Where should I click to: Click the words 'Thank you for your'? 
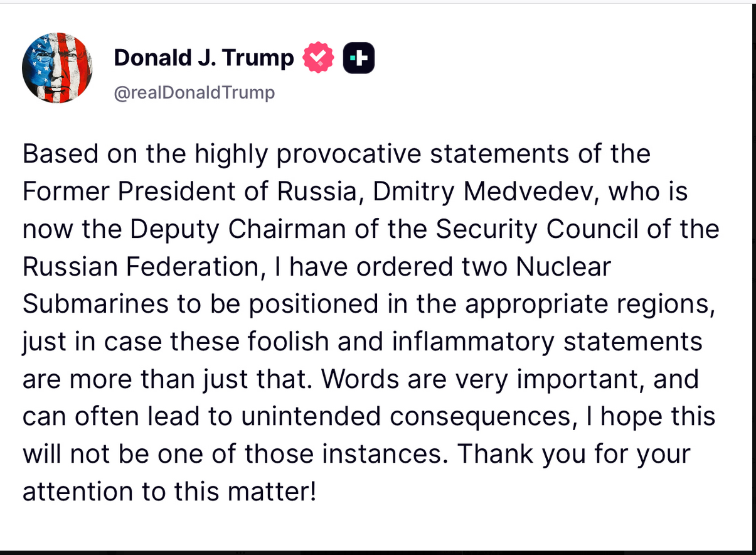click(573, 455)
